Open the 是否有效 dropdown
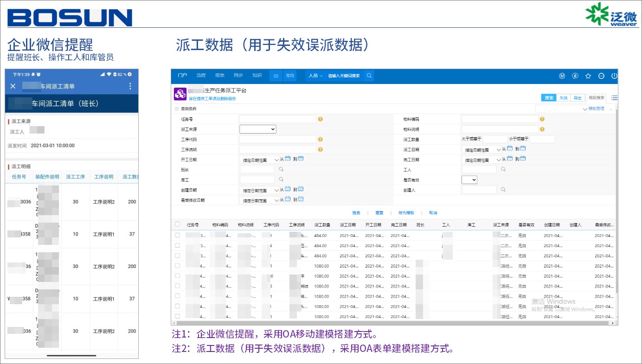The width and height of the screenshot is (642, 364). (x=469, y=180)
